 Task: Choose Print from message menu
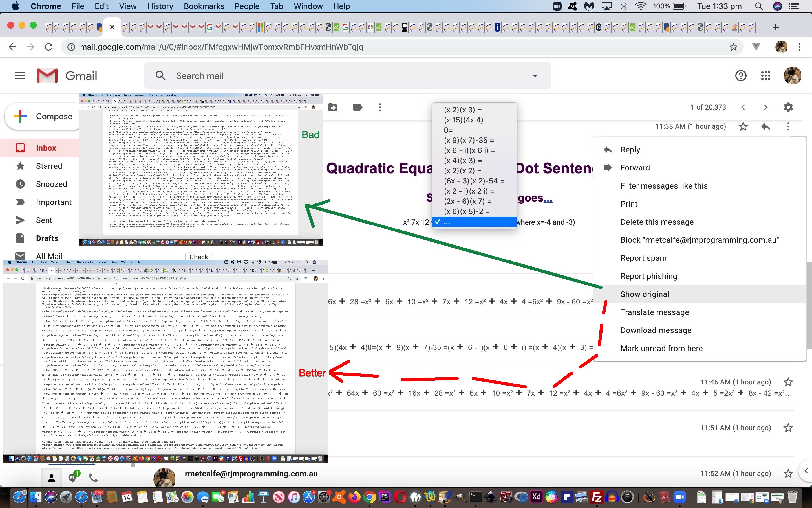point(700,204)
